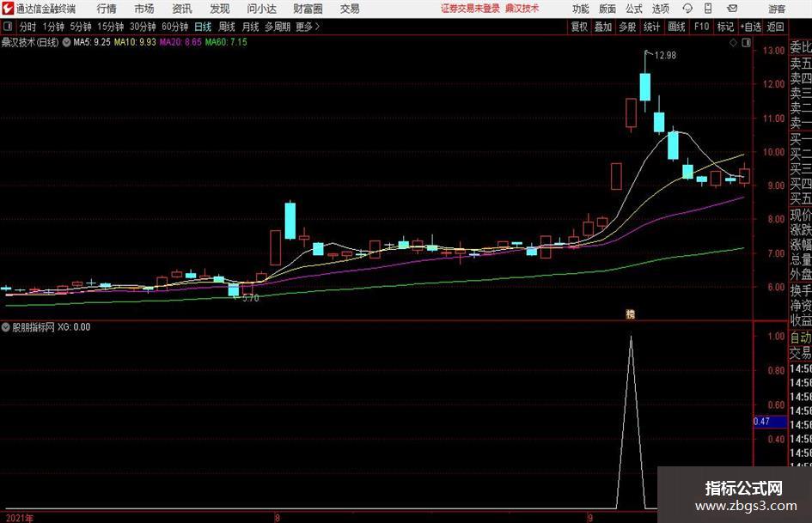Open the round dropdown beside 股朋指标网 indicator

pos(6,327)
